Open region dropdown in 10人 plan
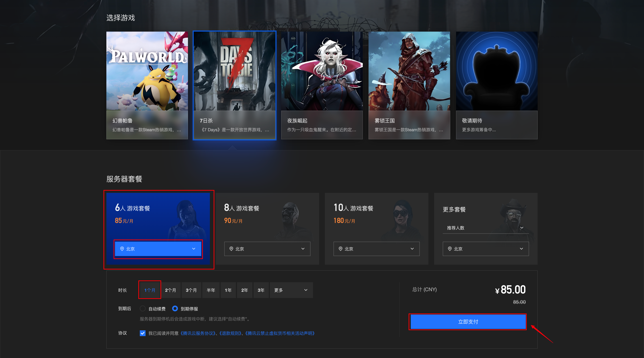The image size is (644, 358). coord(376,249)
